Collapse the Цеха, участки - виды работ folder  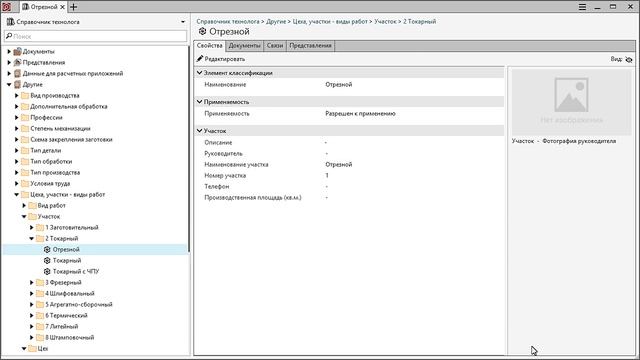(x=17, y=195)
